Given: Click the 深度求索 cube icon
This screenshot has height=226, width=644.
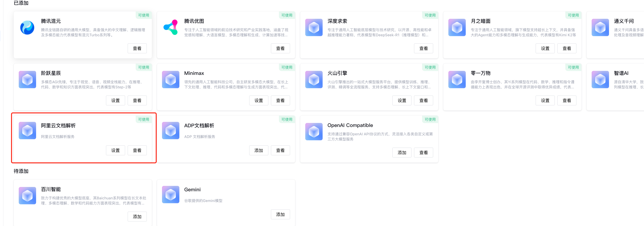Looking at the screenshot, I should (314, 28).
